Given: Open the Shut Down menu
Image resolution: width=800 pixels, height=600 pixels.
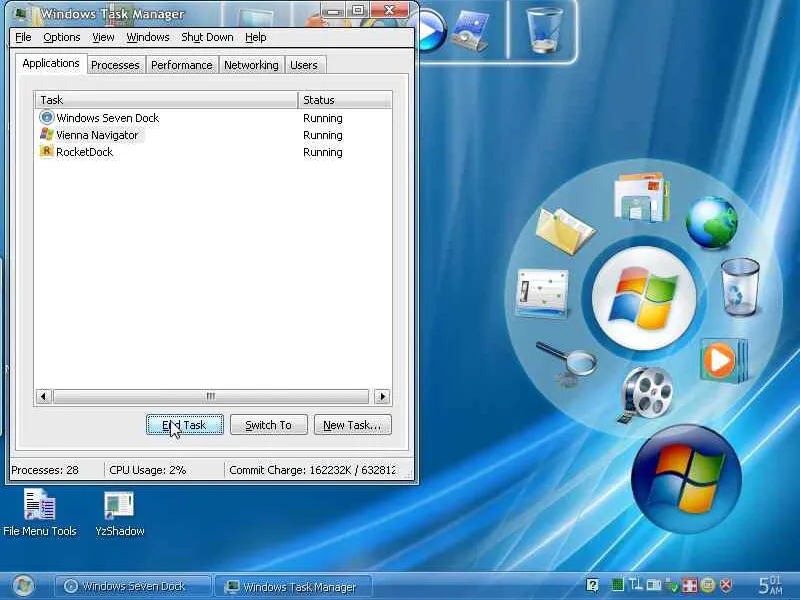Looking at the screenshot, I should [207, 37].
